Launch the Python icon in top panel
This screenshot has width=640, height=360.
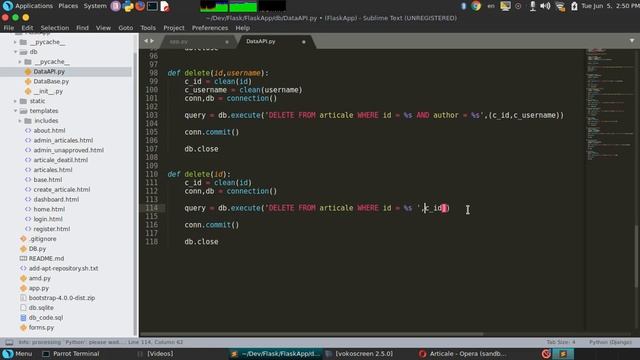pos(128,6)
